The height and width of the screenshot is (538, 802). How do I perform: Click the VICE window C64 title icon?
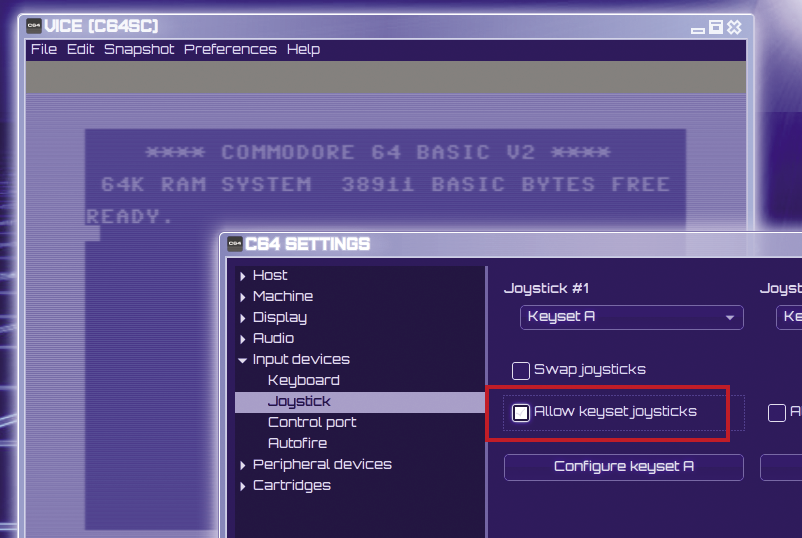[34, 26]
